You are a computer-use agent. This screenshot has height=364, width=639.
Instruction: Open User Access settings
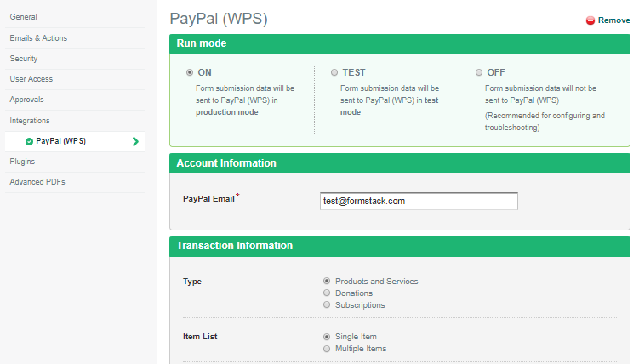point(31,79)
